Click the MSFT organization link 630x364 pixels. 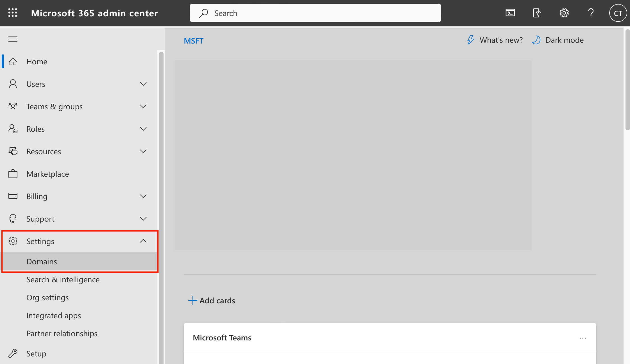tap(194, 41)
